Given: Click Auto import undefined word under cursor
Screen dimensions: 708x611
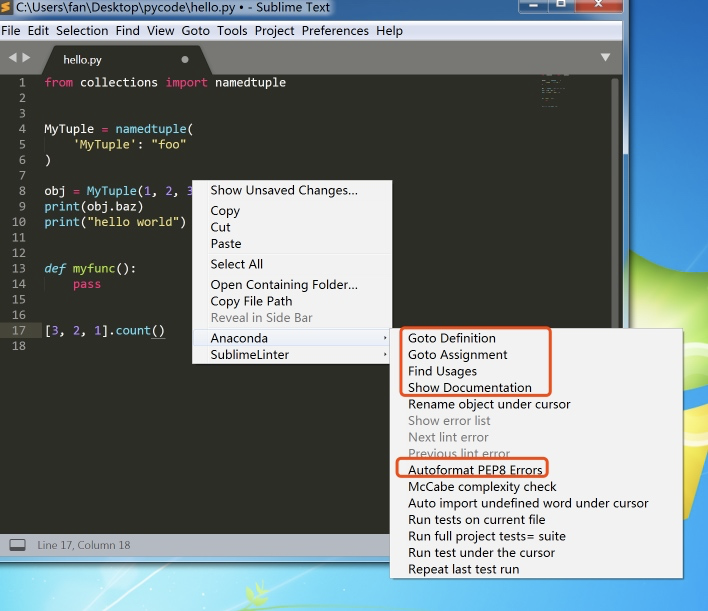Looking at the screenshot, I should pyautogui.click(x=536, y=503).
